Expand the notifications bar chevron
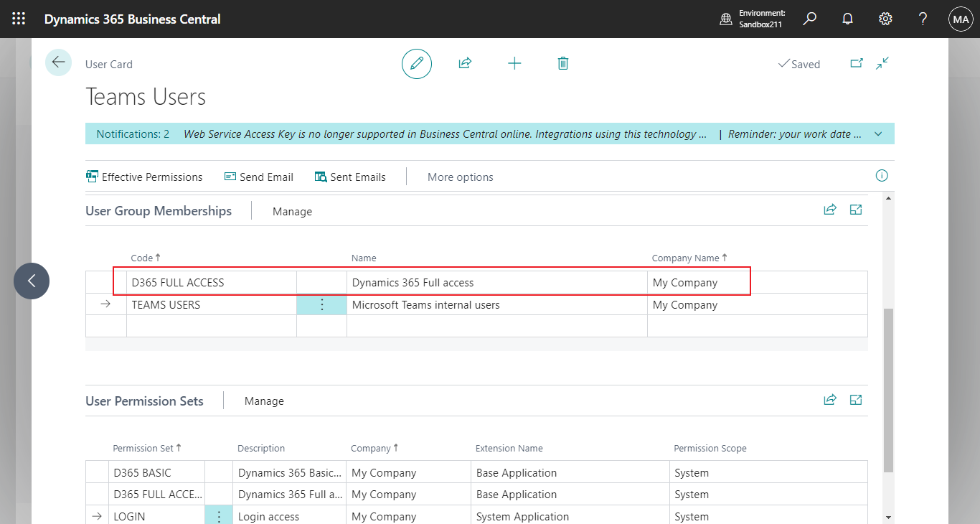Viewport: 980px width, 524px height. (x=878, y=134)
